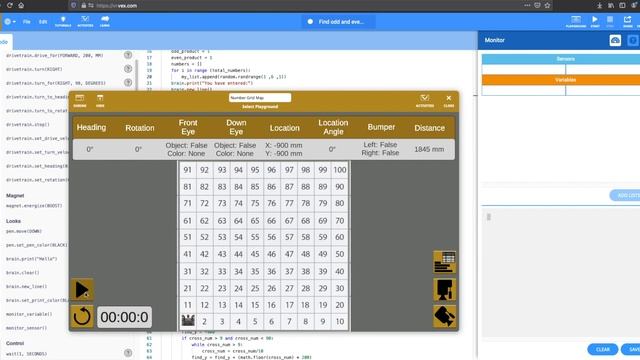
Task: Click the Learn icon in the top toolbar
Action: click(x=105, y=22)
